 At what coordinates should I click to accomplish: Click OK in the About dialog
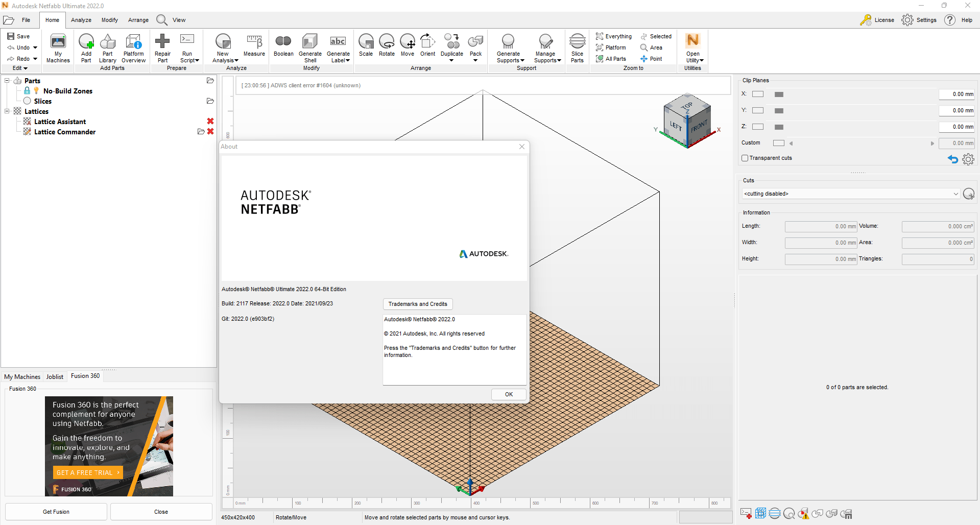[509, 394]
